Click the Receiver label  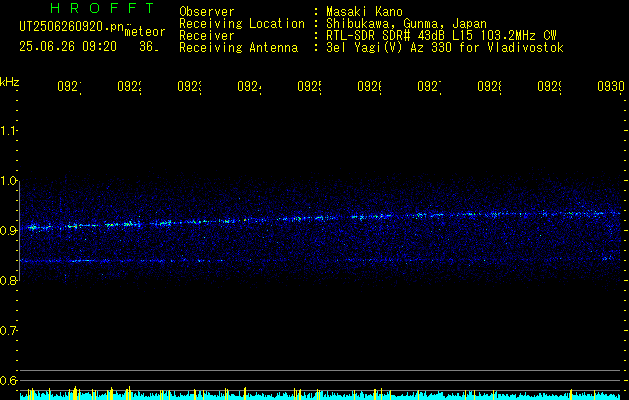pyautogui.click(x=207, y=36)
